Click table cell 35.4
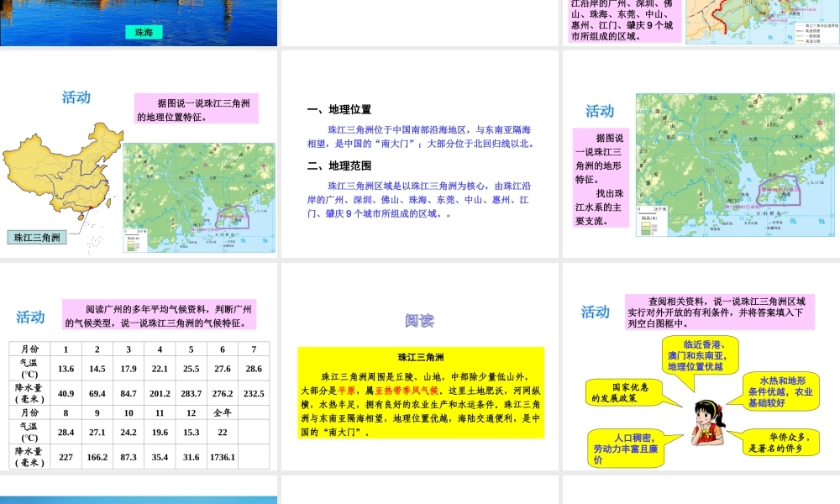Screen dimensions: 840x504 tap(160, 457)
